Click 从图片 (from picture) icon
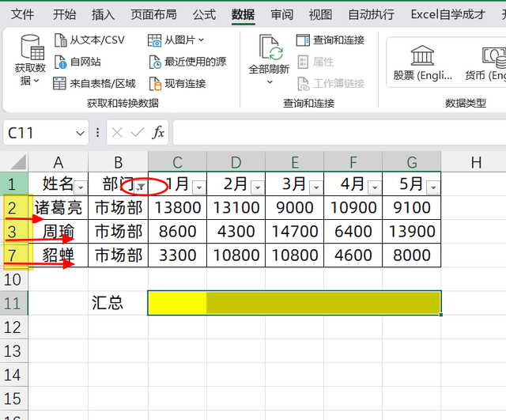 tap(154, 40)
